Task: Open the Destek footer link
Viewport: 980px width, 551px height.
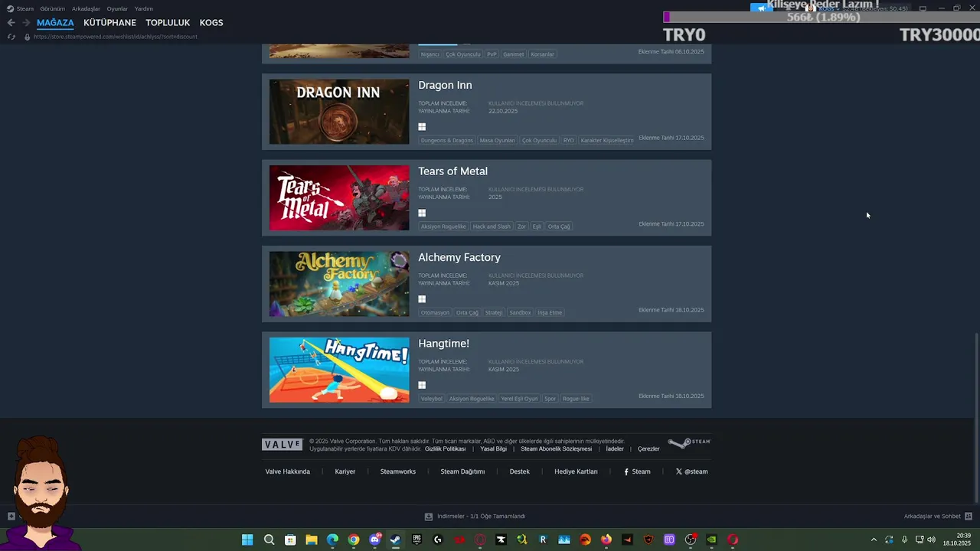Action: click(x=520, y=471)
